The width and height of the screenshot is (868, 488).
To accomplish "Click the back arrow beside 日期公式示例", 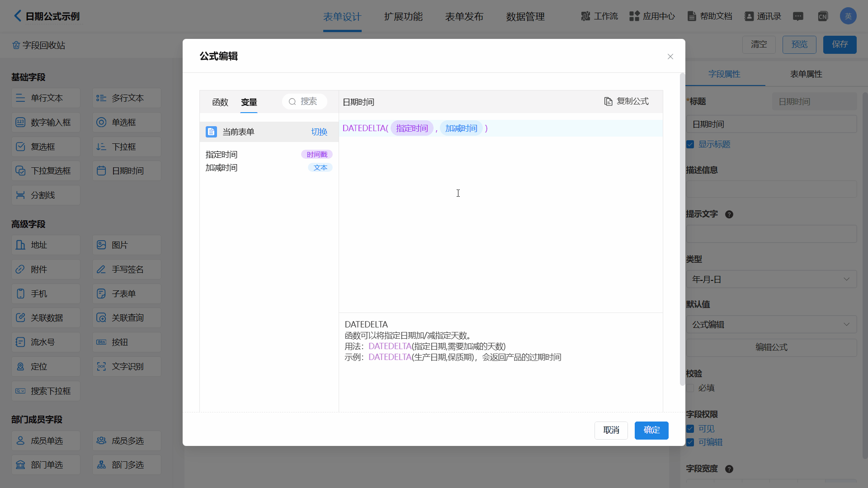I will click(x=17, y=16).
